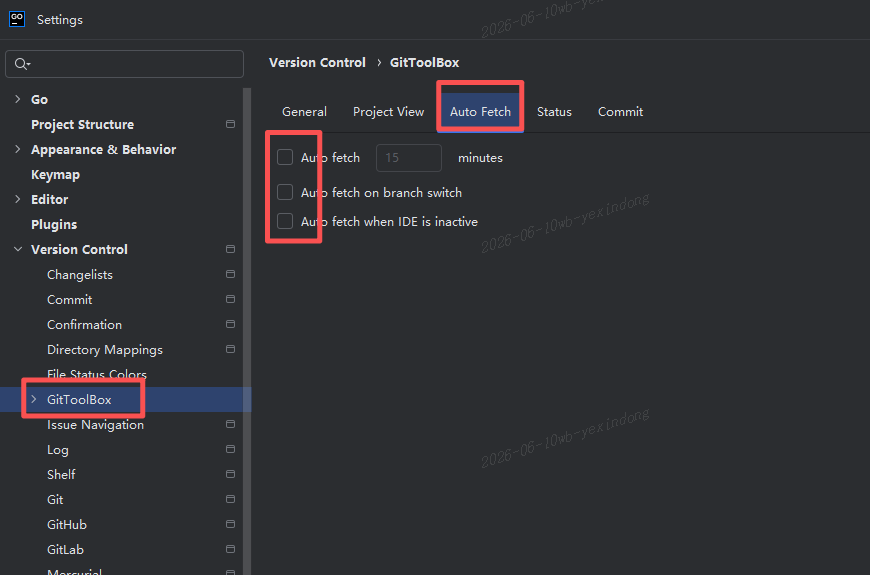
Task: Click the settings tree vertical scrollbar
Action: tap(247, 331)
